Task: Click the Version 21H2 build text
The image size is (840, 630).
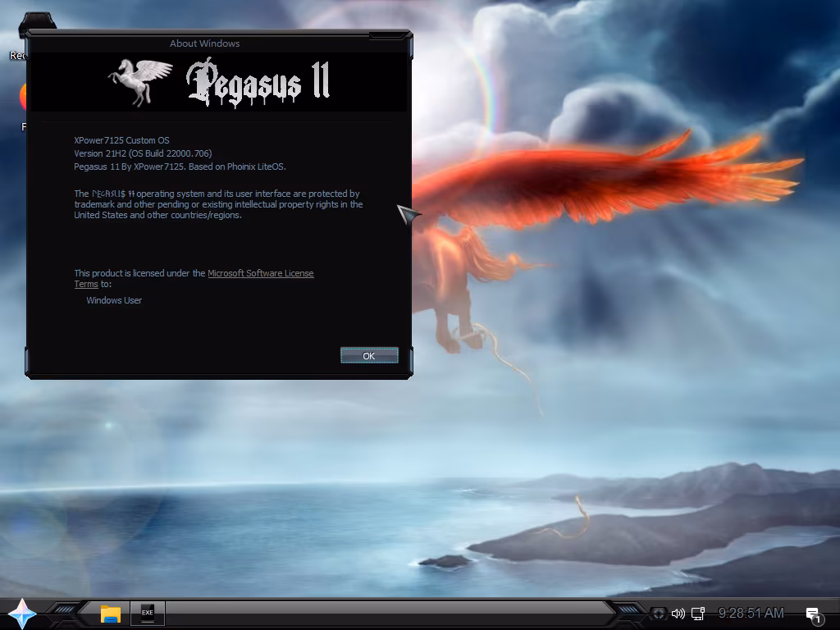Action: [143, 153]
